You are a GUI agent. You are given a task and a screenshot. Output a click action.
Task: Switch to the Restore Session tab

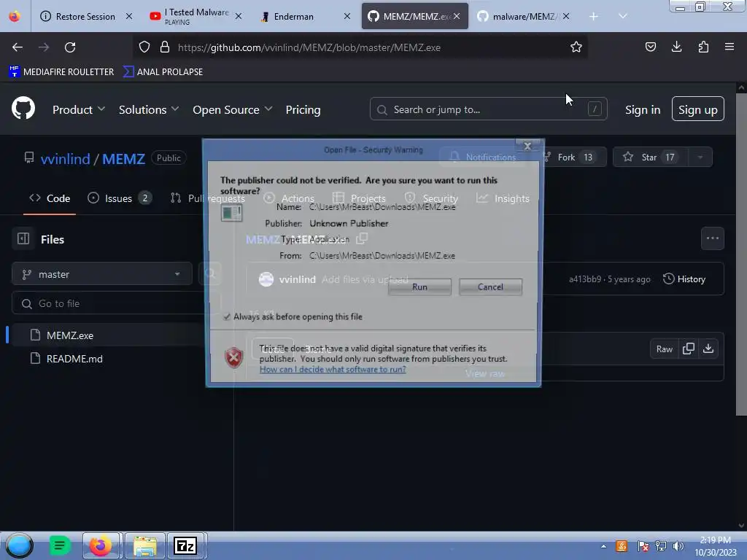pyautogui.click(x=86, y=17)
